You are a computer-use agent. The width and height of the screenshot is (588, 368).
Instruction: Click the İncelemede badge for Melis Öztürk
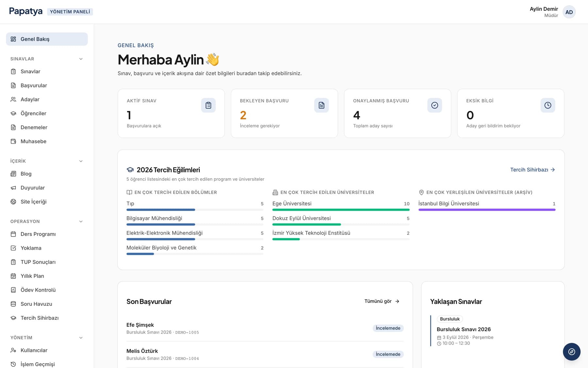388,354
